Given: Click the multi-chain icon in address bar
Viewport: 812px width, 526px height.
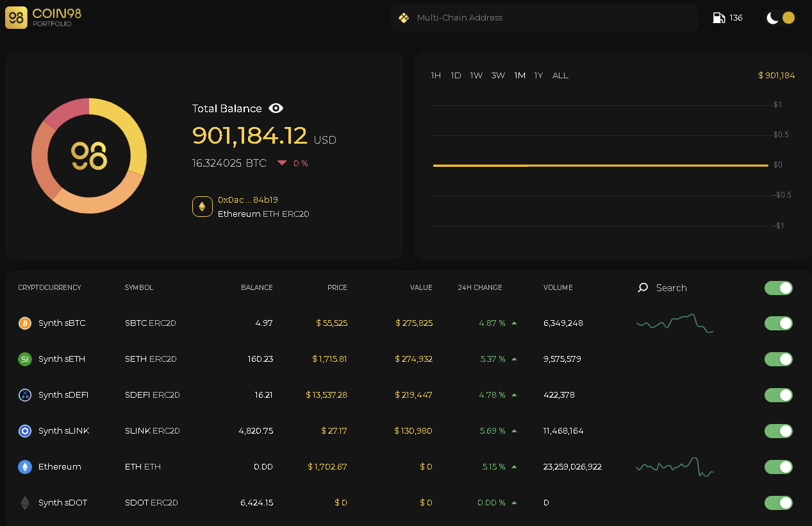Looking at the screenshot, I should click(x=404, y=18).
